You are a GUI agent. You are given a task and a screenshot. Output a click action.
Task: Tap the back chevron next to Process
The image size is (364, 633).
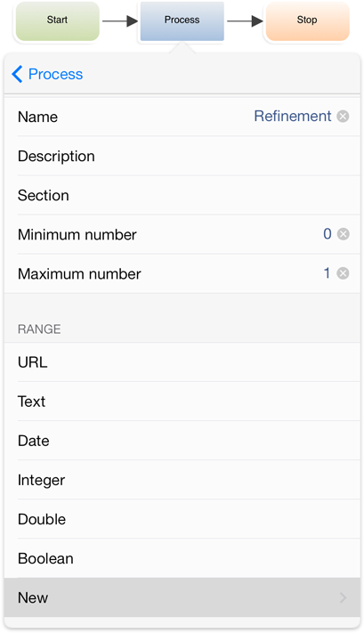click(17, 74)
